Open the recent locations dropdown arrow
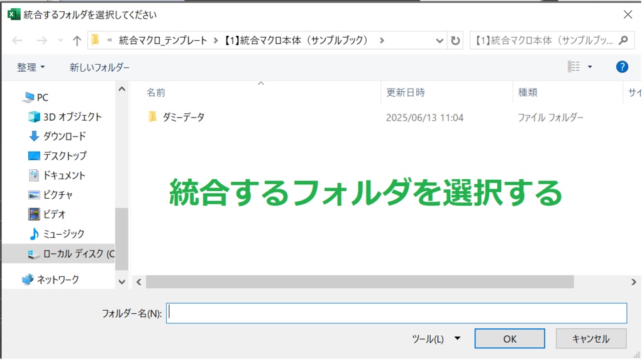This screenshot has height=361, width=644. pos(60,40)
